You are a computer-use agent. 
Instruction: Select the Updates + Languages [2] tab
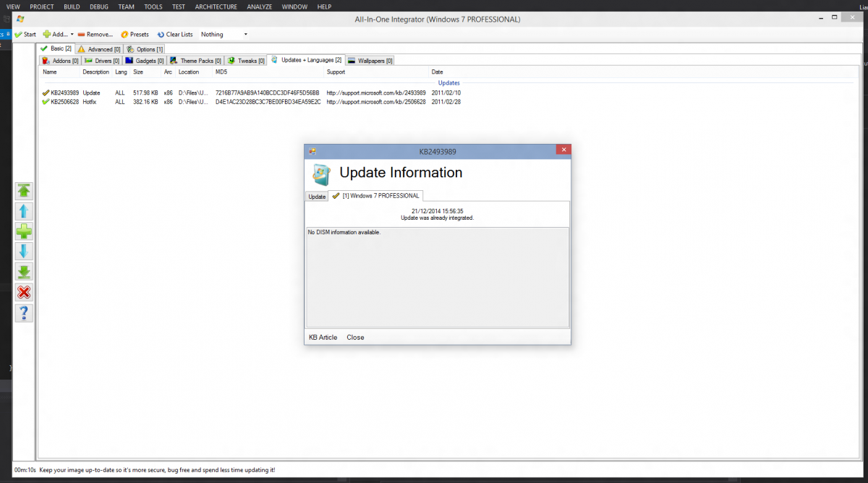306,60
